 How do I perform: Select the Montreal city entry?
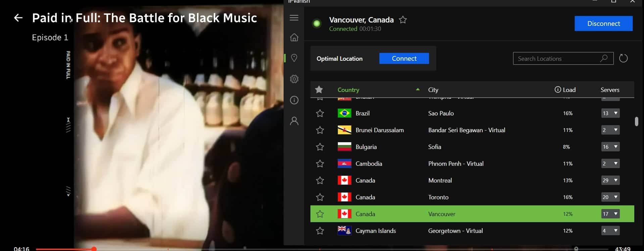click(440, 180)
